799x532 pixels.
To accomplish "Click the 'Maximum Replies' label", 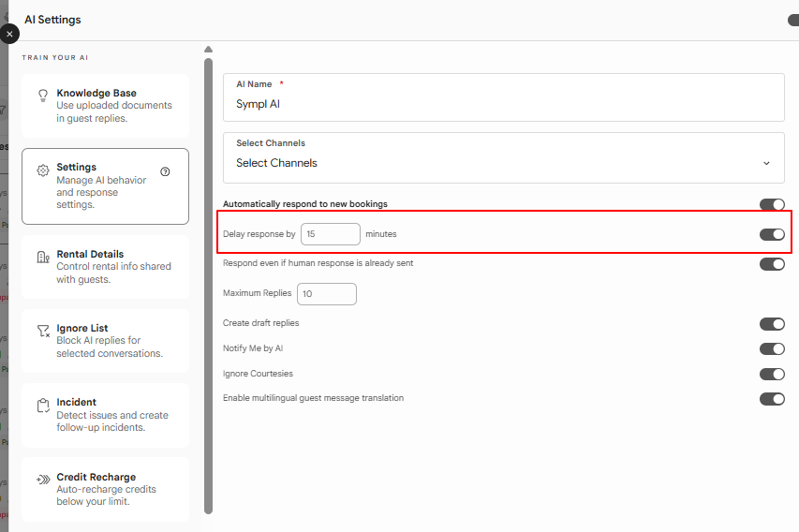I will click(x=257, y=293).
